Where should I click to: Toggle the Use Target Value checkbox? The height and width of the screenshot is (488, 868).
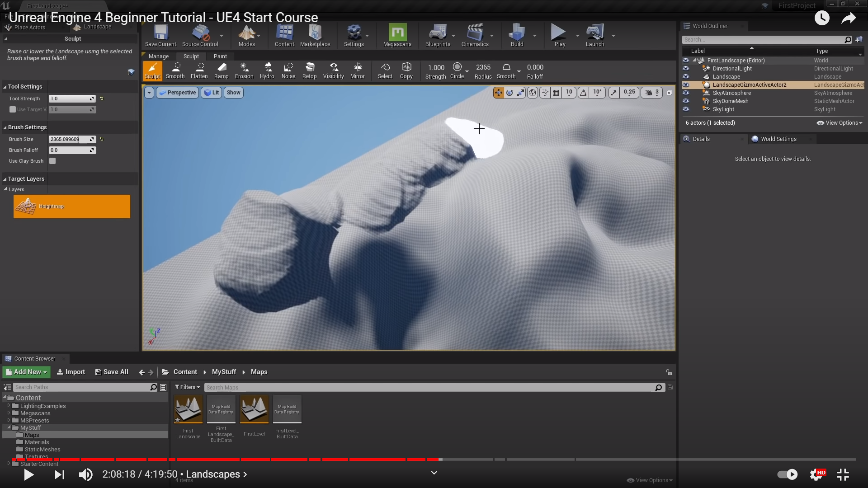coord(13,109)
